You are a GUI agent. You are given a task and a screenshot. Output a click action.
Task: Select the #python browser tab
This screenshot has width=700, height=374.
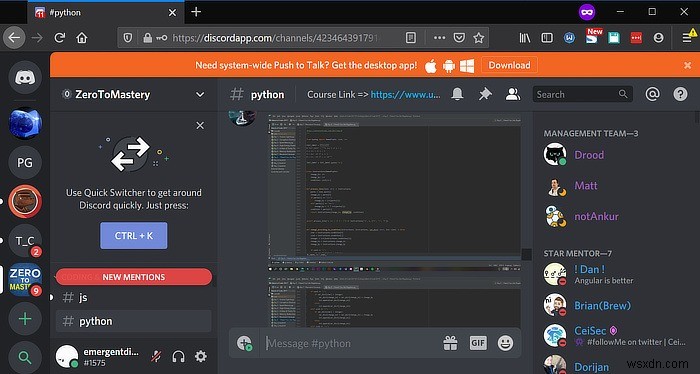(105, 12)
